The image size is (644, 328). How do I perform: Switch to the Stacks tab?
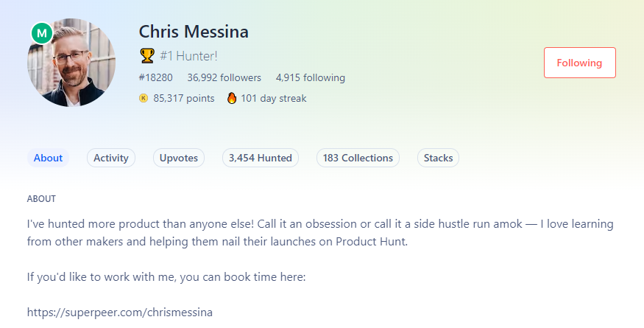[438, 158]
